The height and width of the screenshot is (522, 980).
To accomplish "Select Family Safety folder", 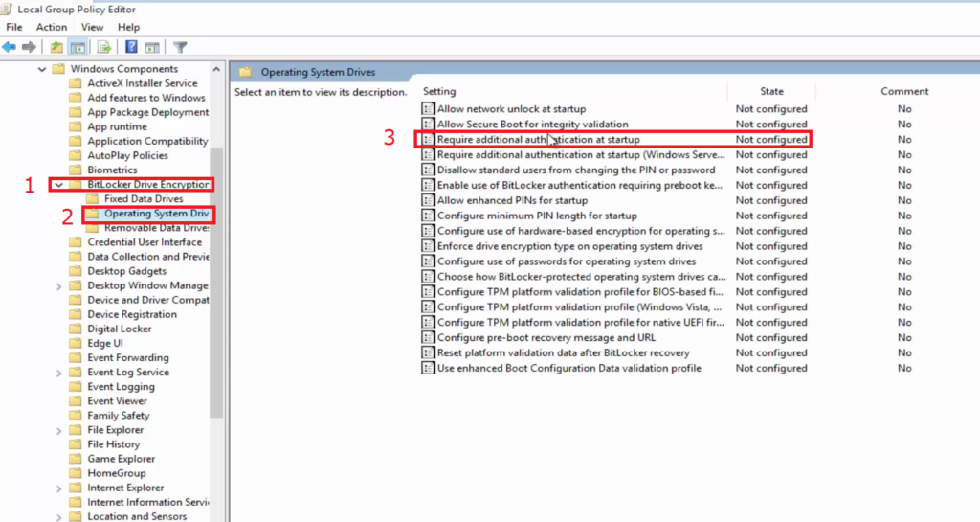I will pos(118,415).
